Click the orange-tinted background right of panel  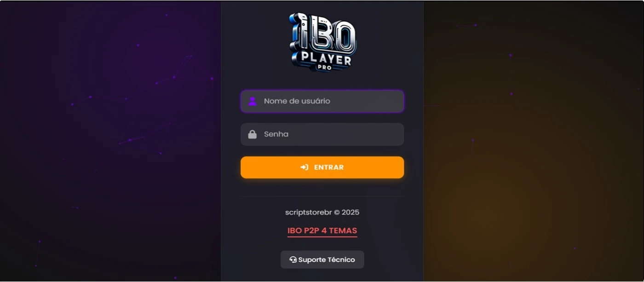[534, 141]
